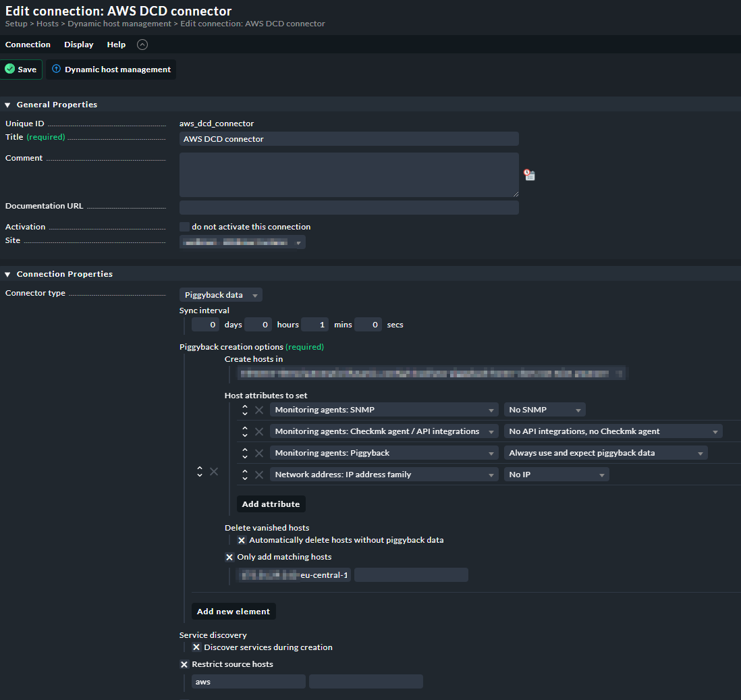The image size is (741, 700).
Task: Click the Documentation URL input field
Action: click(x=349, y=207)
